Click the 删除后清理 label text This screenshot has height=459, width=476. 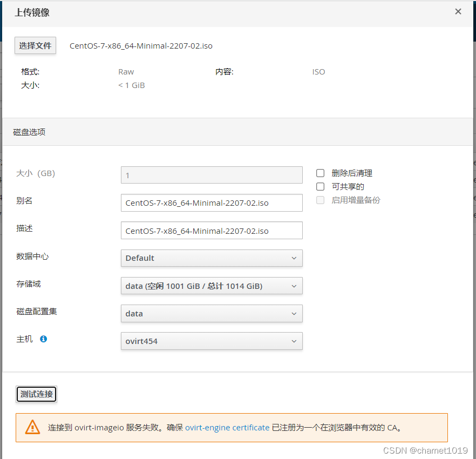[x=352, y=173]
